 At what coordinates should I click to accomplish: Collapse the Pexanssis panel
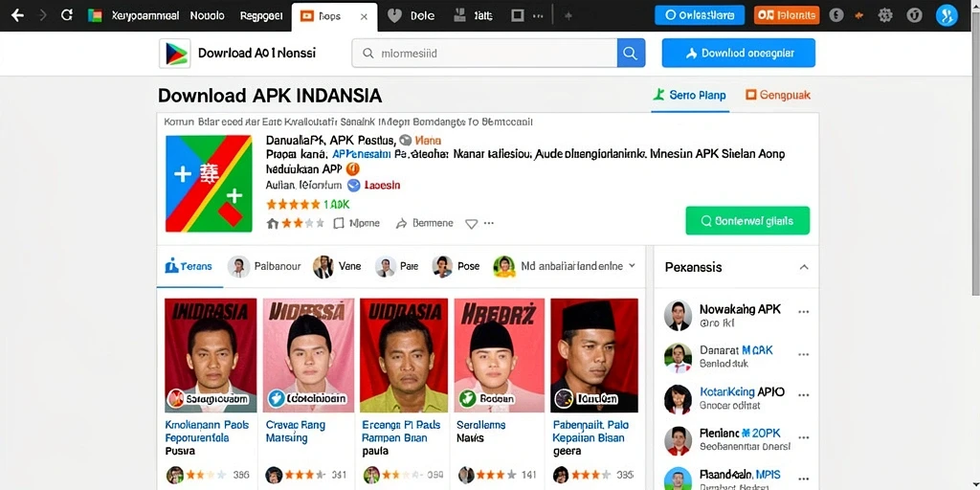pos(804,267)
